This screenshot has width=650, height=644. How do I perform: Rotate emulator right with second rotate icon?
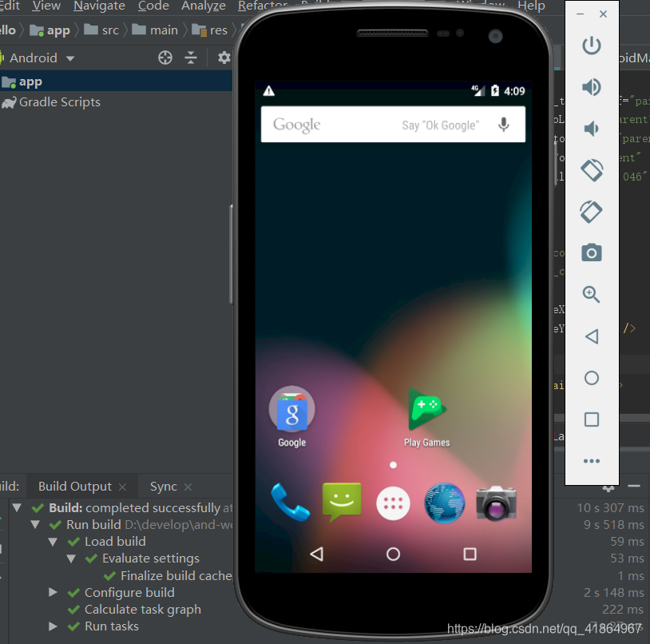(x=592, y=212)
